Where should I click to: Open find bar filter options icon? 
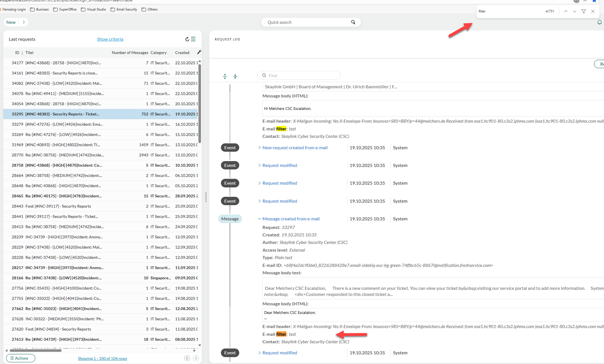[584, 11]
